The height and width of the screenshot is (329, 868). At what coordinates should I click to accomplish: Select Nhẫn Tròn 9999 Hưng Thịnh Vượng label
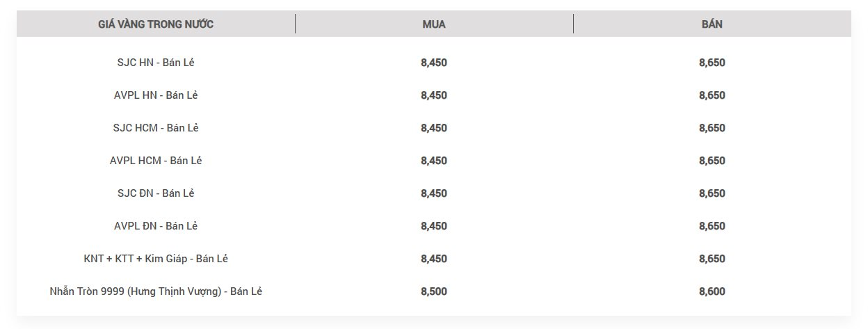[x=156, y=291]
